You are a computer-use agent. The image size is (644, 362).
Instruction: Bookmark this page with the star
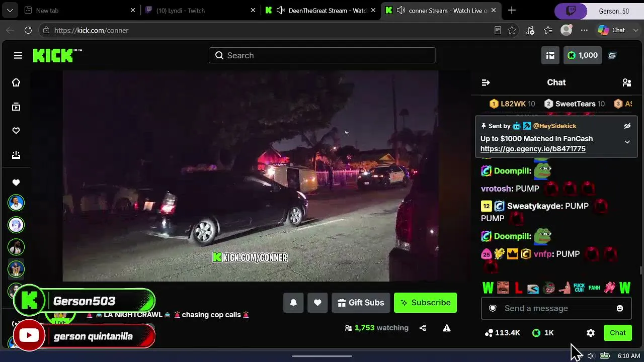(512, 30)
